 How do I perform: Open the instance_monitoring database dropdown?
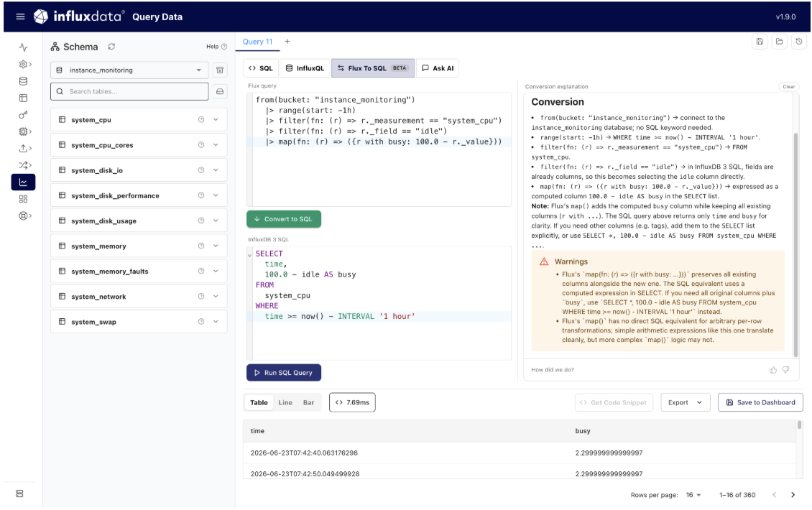(x=129, y=70)
